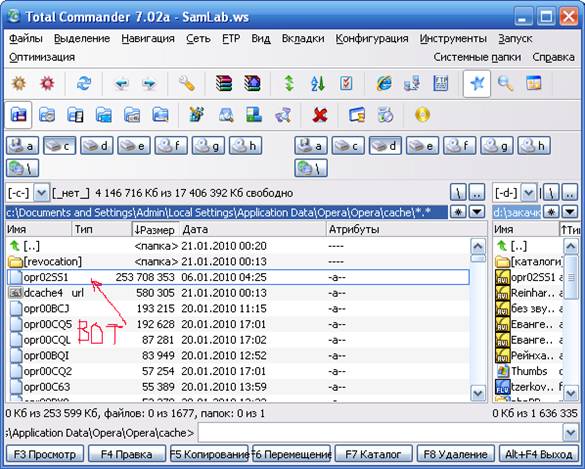This screenshot has height=469, width=585.
Task: Open left panel network neighborhood button
Action: click(x=22, y=168)
